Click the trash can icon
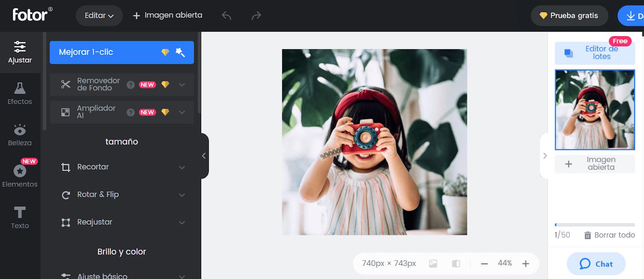Image resolution: width=644 pixels, height=279 pixels. click(x=588, y=235)
